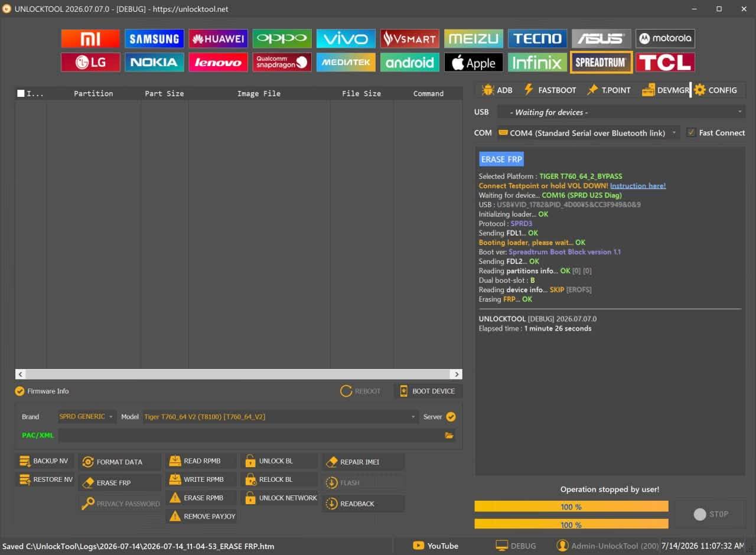Toggle the select-all partitions checkbox

[x=21, y=93]
